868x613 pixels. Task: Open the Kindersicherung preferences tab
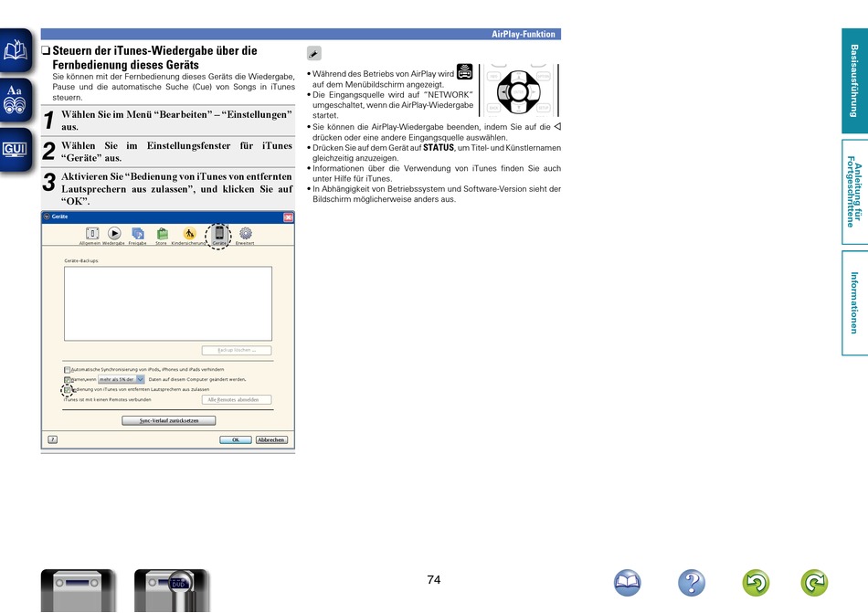coord(189,236)
